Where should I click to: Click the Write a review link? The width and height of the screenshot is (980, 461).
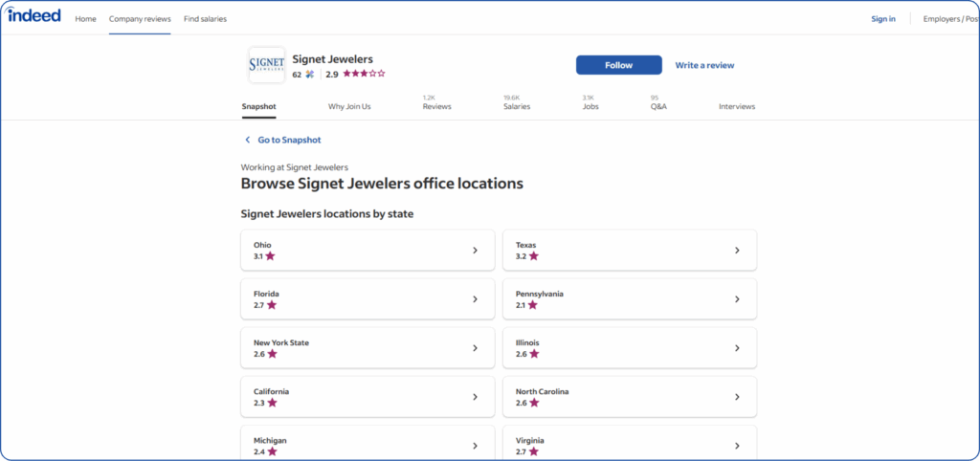click(x=704, y=65)
